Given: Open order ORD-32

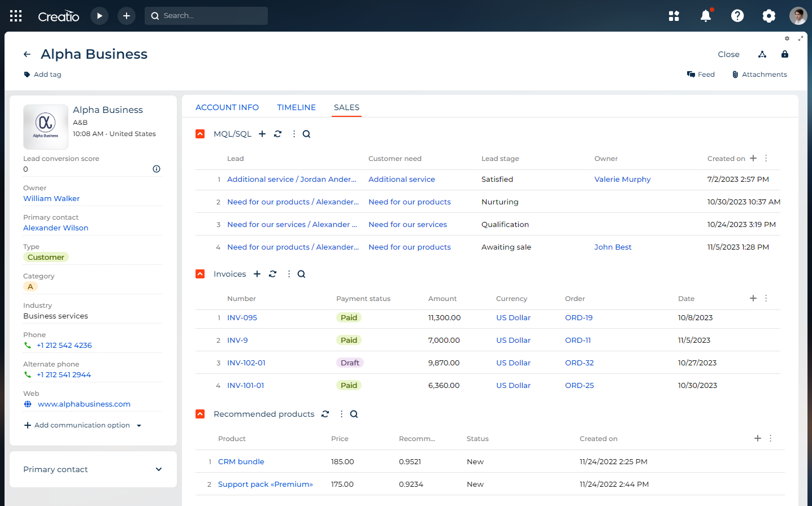Looking at the screenshot, I should click(579, 363).
